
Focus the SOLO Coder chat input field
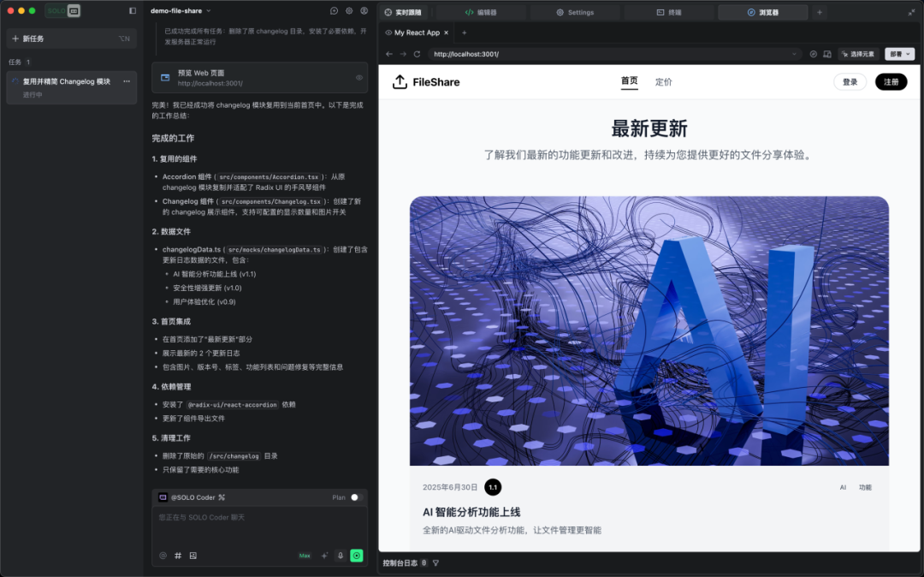click(x=259, y=526)
